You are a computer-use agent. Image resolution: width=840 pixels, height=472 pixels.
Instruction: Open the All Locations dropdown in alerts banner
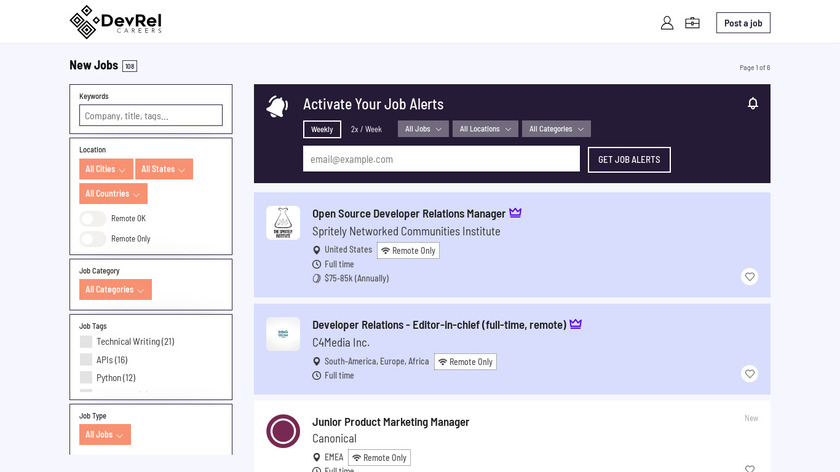(485, 129)
